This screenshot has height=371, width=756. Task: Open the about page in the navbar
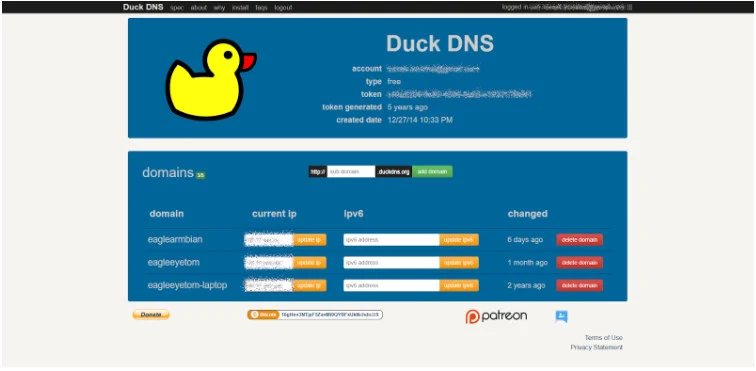coord(198,8)
